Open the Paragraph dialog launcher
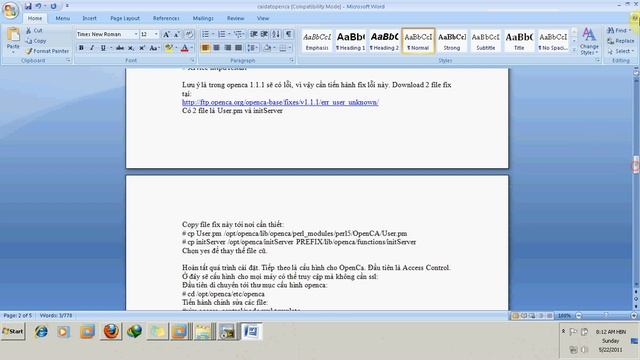The image size is (640, 360). point(292,60)
